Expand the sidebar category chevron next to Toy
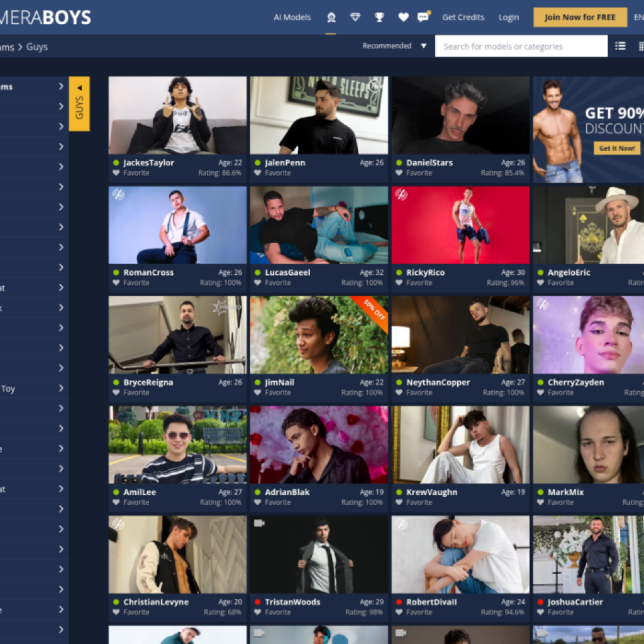The image size is (644, 644). coord(61,388)
